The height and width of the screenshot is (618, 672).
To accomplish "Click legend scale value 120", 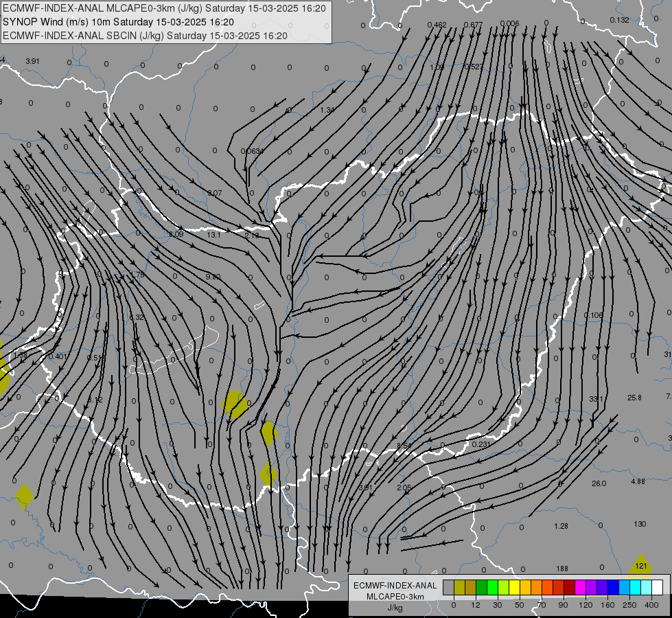I will [x=586, y=605].
